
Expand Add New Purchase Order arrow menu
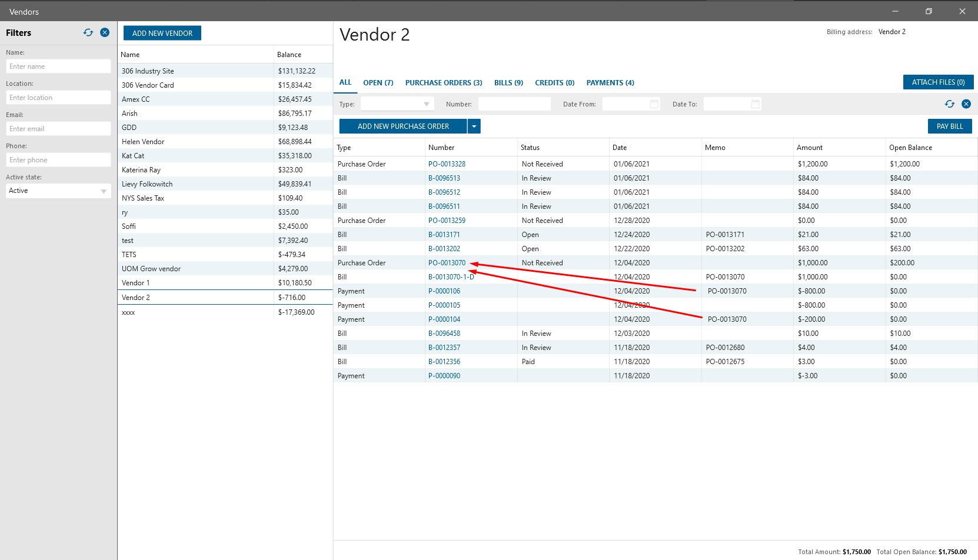coord(474,126)
